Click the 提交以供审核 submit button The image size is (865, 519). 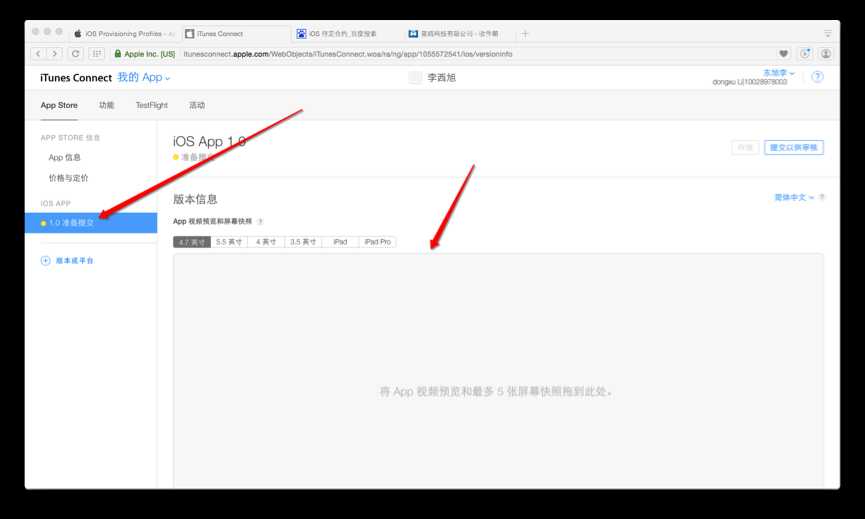pos(794,147)
